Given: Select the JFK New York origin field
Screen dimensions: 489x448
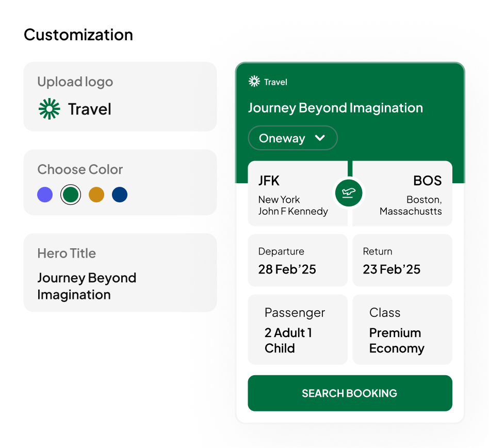Looking at the screenshot, I should click(294, 194).
